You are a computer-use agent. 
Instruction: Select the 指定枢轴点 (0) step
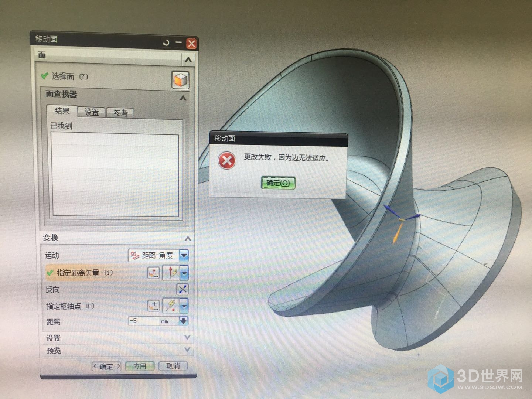[x=70, y=306]
